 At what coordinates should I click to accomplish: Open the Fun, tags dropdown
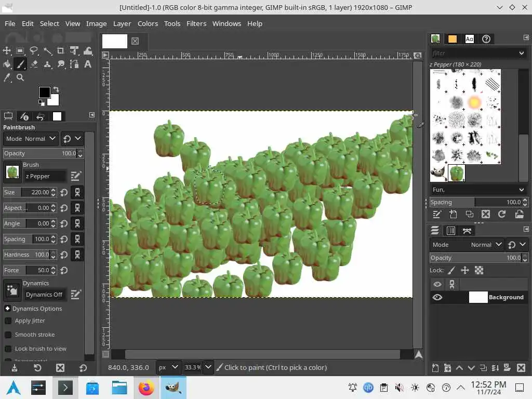[478, 190]
